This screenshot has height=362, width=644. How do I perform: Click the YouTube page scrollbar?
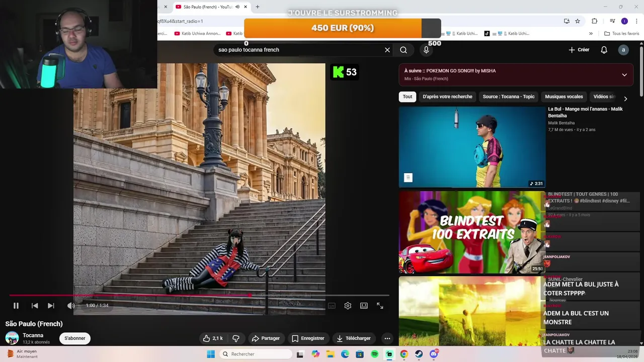point(641,70)
